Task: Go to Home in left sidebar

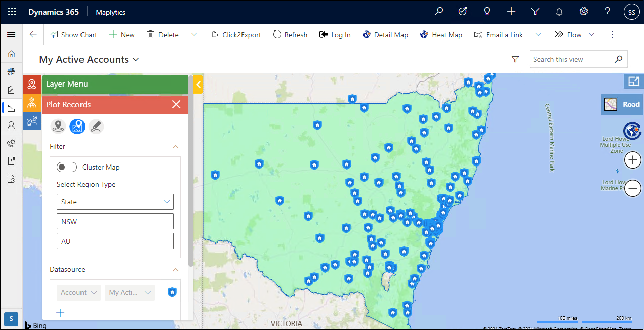Action: click(11, 54)
